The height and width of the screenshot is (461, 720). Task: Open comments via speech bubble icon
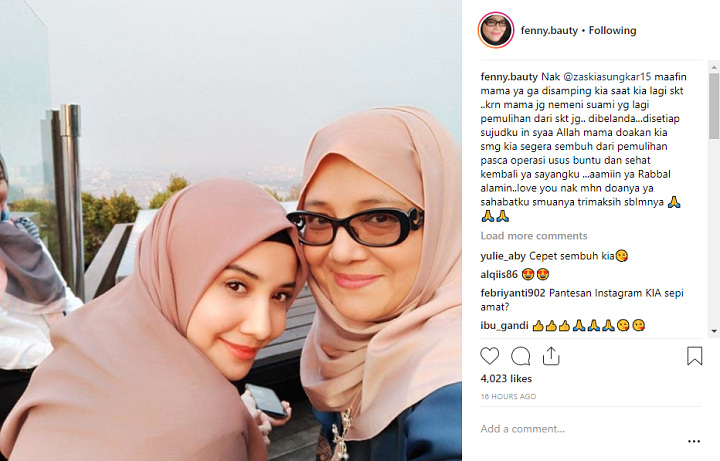pos(521,356)
